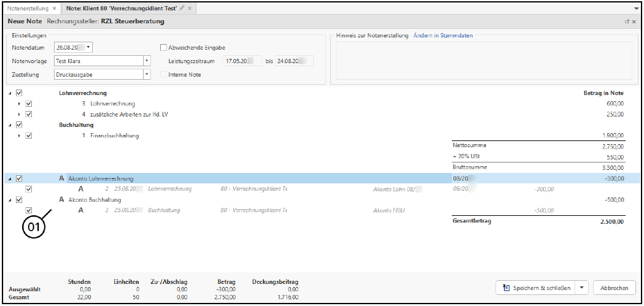
Task: Click the 'A' icon beside Akonto Buchhaltung
Action: (61, 200)
